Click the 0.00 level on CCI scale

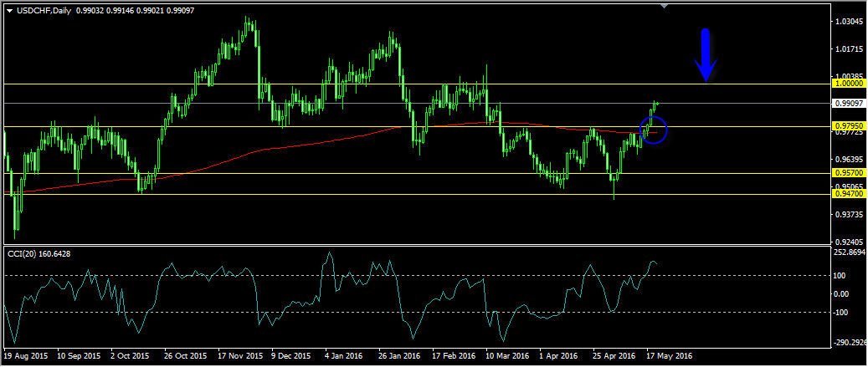point(843,294)
